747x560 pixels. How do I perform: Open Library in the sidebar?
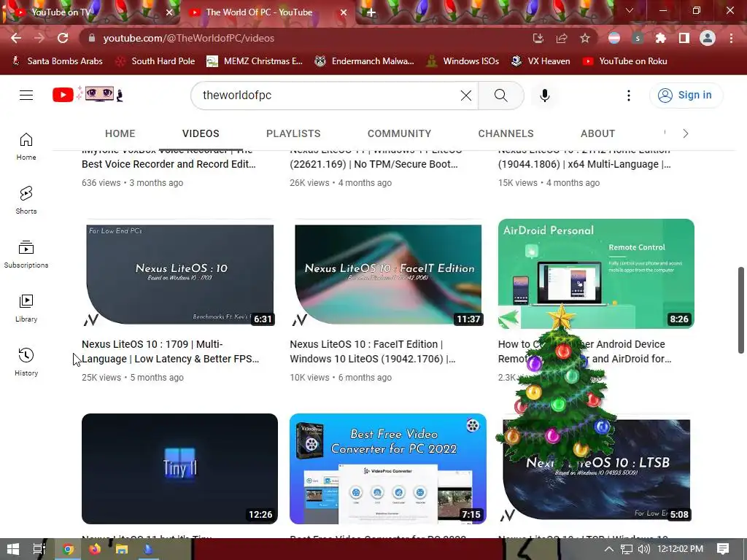(26, 308)
